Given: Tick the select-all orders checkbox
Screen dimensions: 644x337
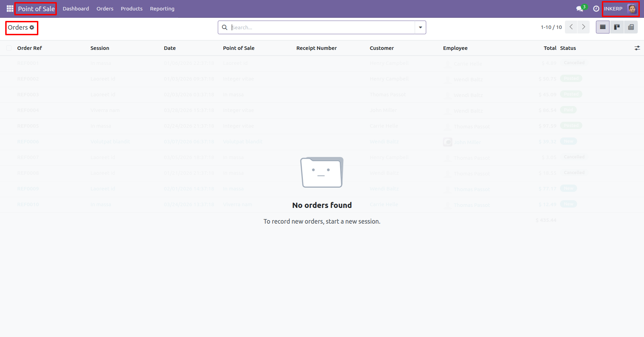Looking at the screenshot, I should [x=9, y=48].
